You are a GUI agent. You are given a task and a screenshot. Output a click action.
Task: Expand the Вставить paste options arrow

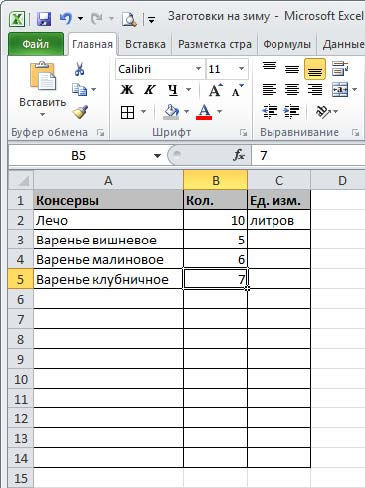click(x=42, y=114)
